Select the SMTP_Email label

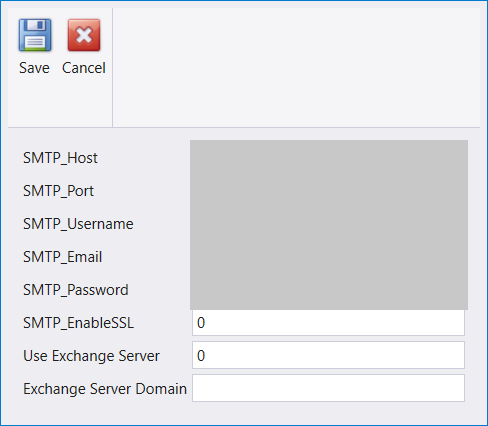pos(63,257)
